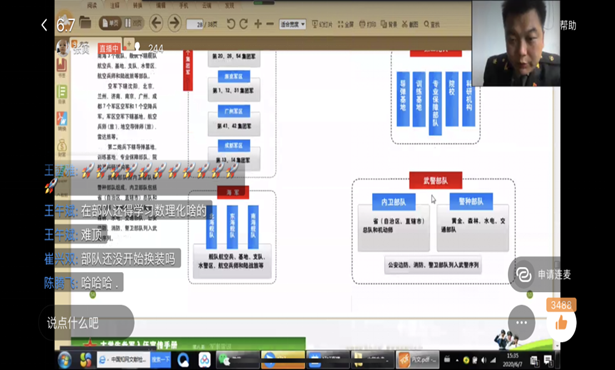The width and height of the screenshot is (615, 370).
Task: Focus the 说点什么吧 comment input
Action: pos(87,323)
